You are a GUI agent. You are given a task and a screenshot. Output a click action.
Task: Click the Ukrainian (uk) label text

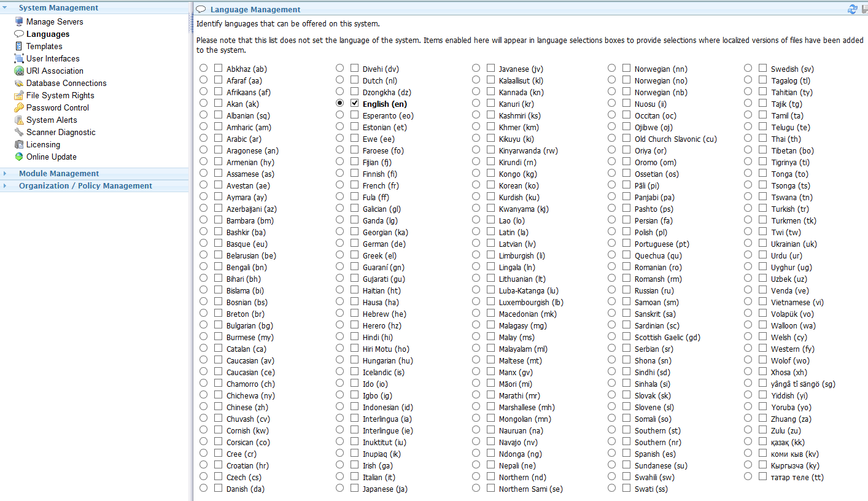794,244
